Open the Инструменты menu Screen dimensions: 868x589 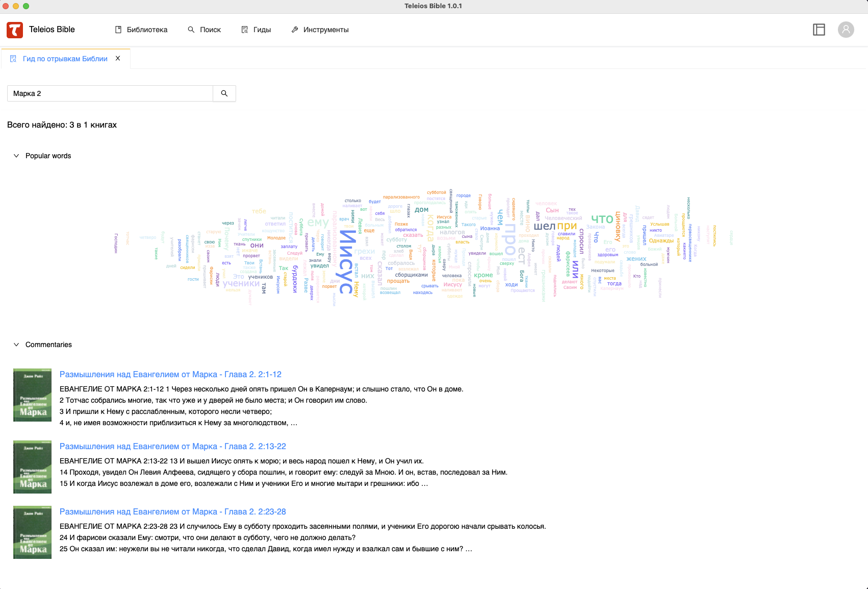click(320, 30)
